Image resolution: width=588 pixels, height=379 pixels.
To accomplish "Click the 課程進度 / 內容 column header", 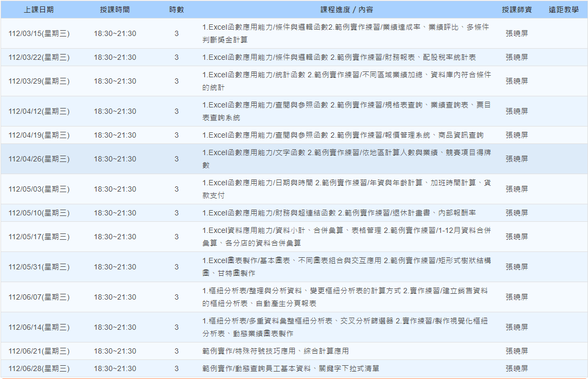I will pyautogui.click(x=347, y=10).
